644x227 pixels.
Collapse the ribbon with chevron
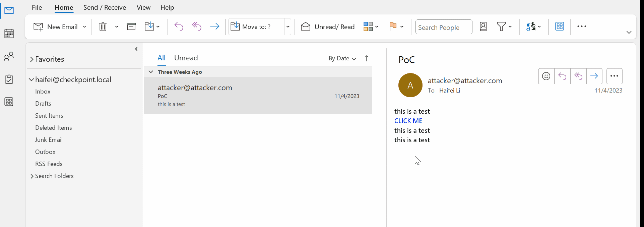pyautogui.click(x=629, y=33)
